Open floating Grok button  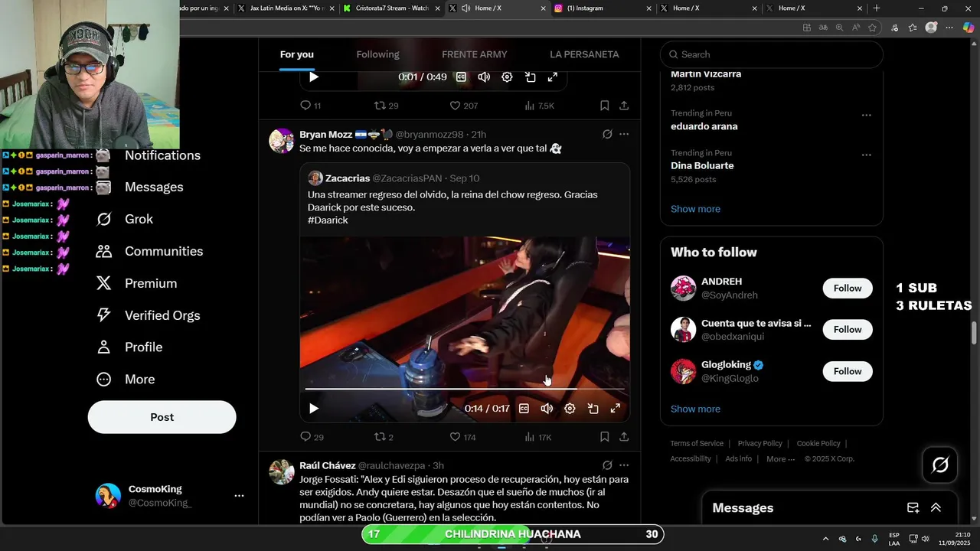click(940, 465)
